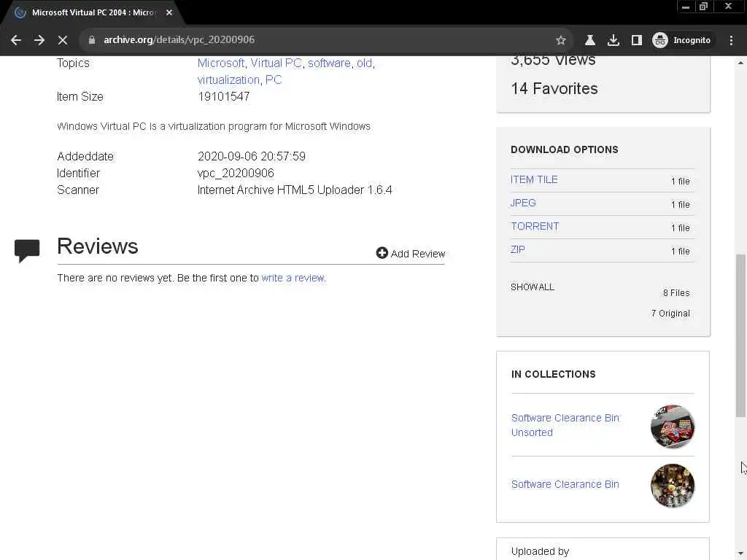Open Chrome Labs flask icon
747x560 pixels.
click(x=589, y=40)
